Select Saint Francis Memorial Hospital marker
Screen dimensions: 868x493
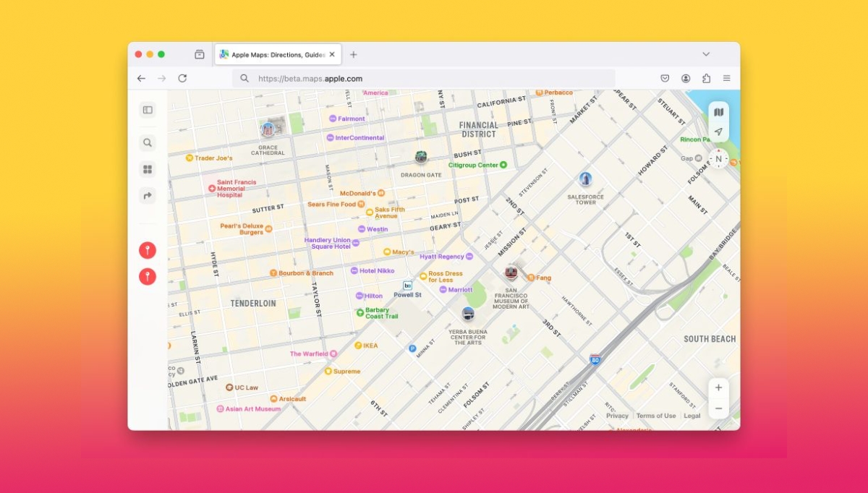212,189
